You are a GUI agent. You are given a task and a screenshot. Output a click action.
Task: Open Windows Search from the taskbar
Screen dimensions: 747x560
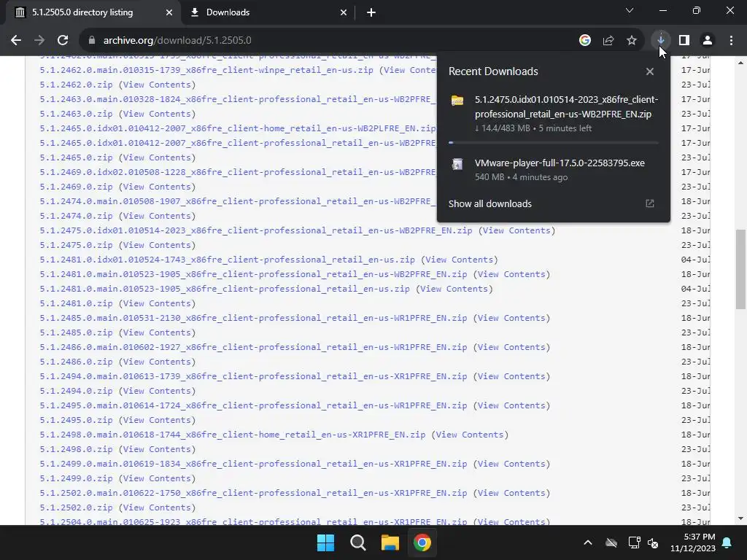coord(357,542)
